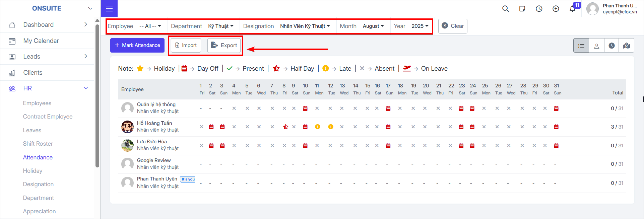Click My Calendar sidebar label
The height and width of the screenshot is (219, 644).
point(41,41)
